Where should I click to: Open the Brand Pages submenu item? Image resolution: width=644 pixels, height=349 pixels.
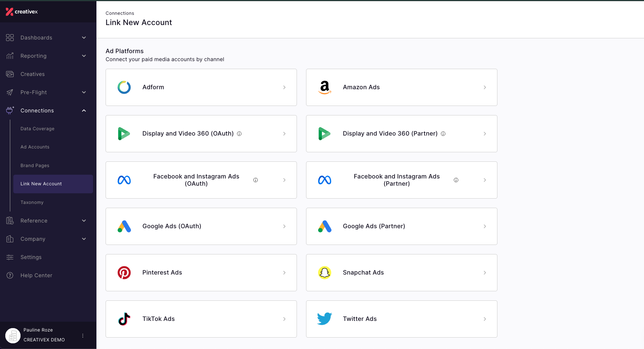[35, 166]
